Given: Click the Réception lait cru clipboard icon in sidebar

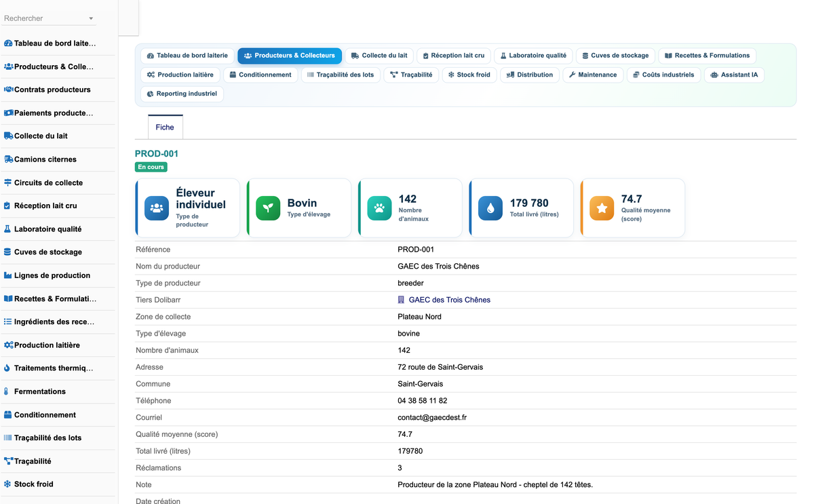Looking at the screenshot, I should pyautogui.click(x=7, y=206).
